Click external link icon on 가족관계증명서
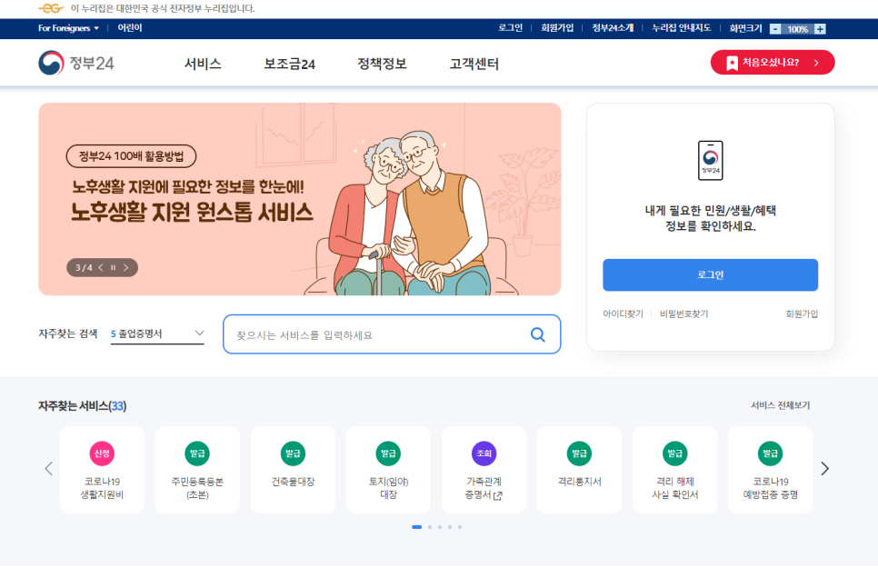The height and width of the screenshot is (588, 878). pos(498,495)
